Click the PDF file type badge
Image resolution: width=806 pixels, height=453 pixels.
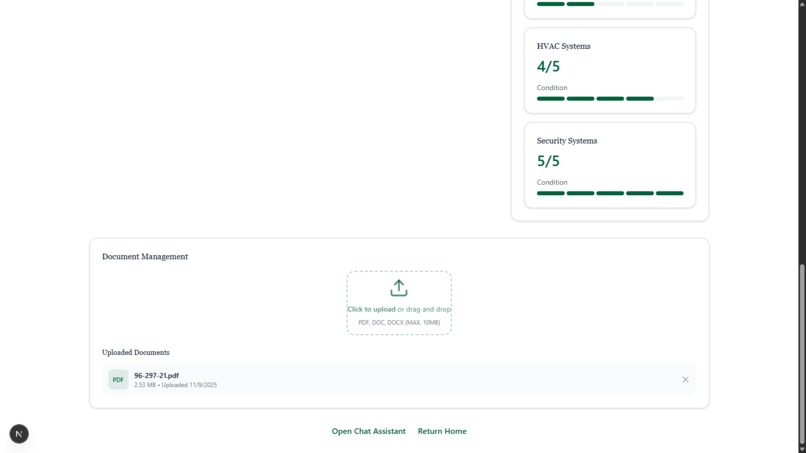[118, 379]
